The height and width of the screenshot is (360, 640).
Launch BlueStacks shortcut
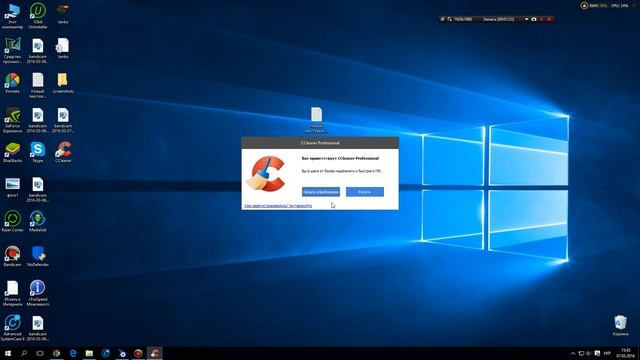(12, 152)
